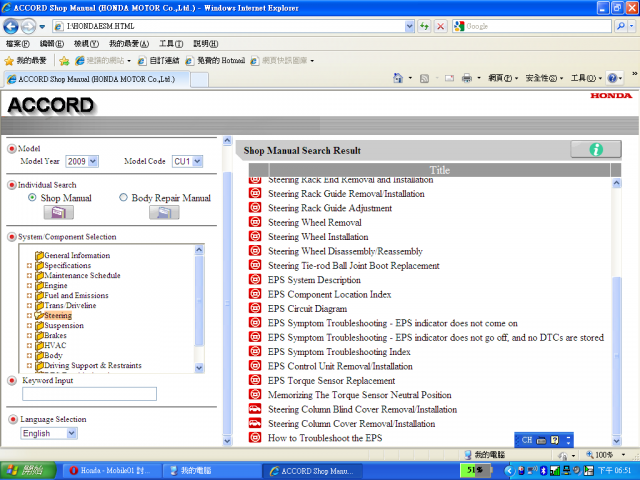Click the Read mail icon in command bar

(449, 78)
